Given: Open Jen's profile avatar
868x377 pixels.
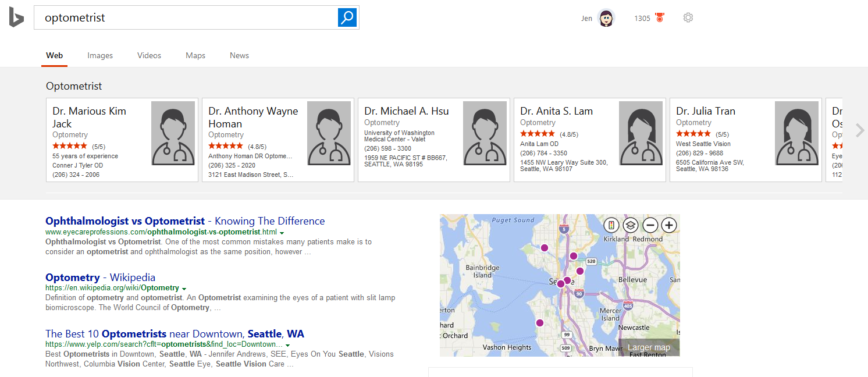Looking at the screenshot, I should (606, 18).
